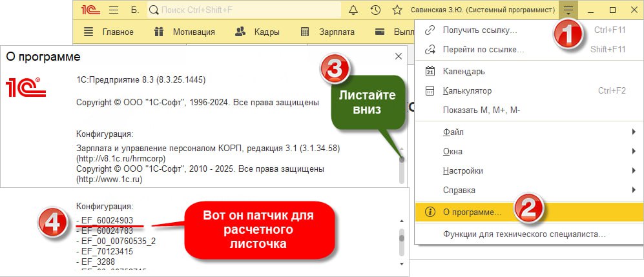Open the Главное section
644x277 pixels.
(x=118, y=32)
